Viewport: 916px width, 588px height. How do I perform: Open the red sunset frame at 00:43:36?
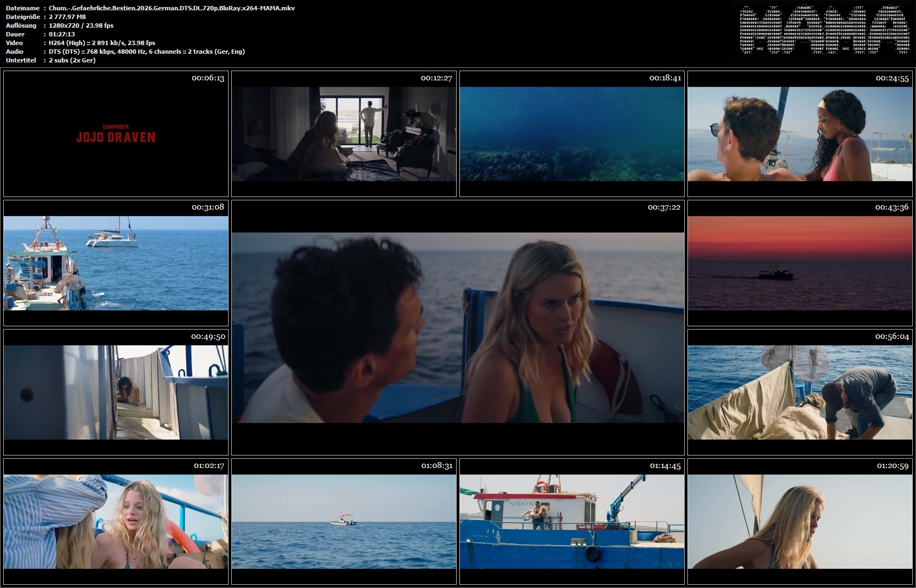[800, 263]
